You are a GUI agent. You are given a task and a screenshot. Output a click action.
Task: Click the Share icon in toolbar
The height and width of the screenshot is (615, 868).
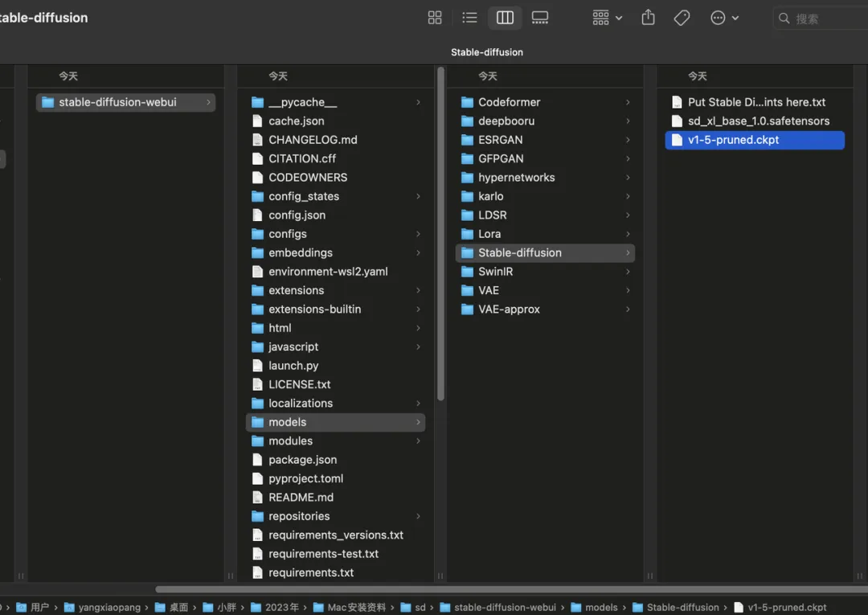tap(648, 18)
